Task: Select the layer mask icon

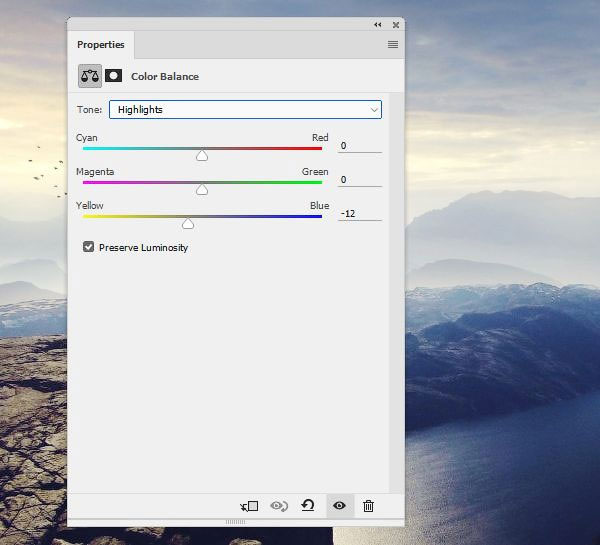Action: pos(114,76)
